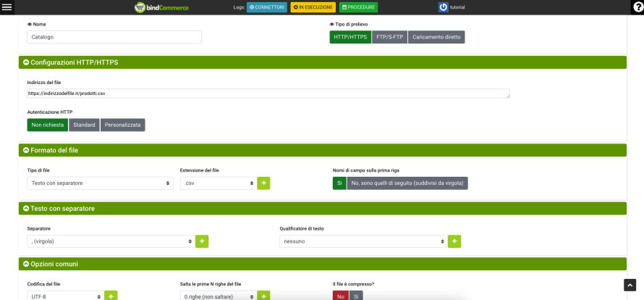
Task: Open the Qualificatore di testo dropdown
Action: click(363, 241)
